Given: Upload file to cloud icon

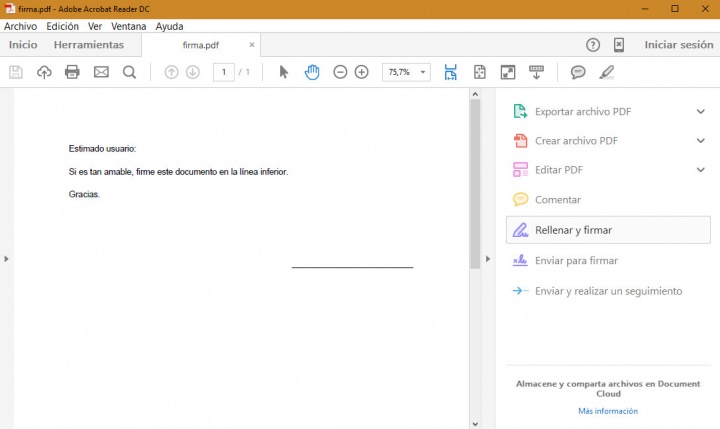Looking at the screenshot, I should (44, 72).
